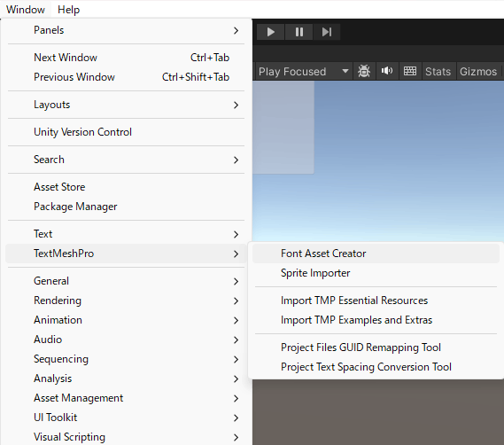Open the Window menu
This screenshot has height=445, width=504.
pyautogui.click(x=26, y=10)
